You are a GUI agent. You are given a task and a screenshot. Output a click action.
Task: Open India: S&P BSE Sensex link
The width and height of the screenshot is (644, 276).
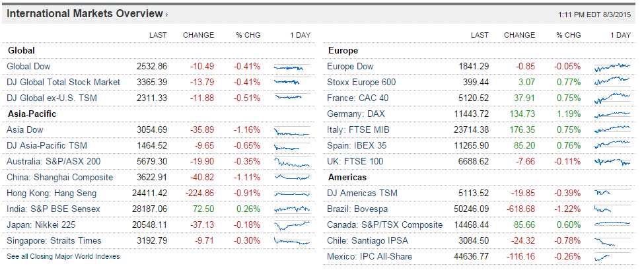53,209
